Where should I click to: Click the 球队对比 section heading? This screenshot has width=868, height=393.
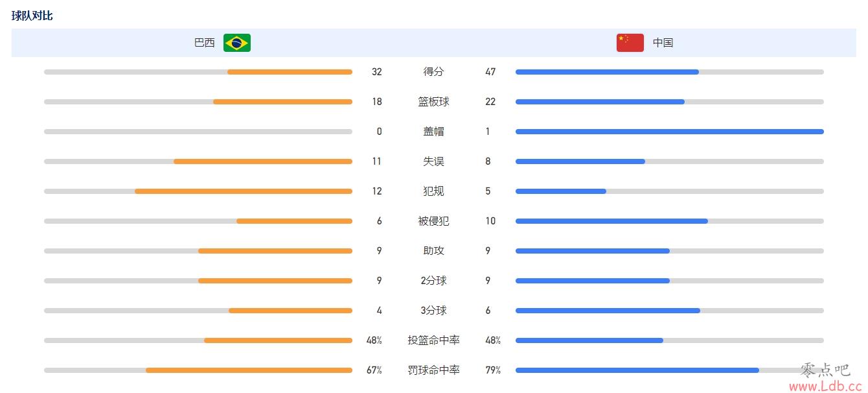coord(32,16)
